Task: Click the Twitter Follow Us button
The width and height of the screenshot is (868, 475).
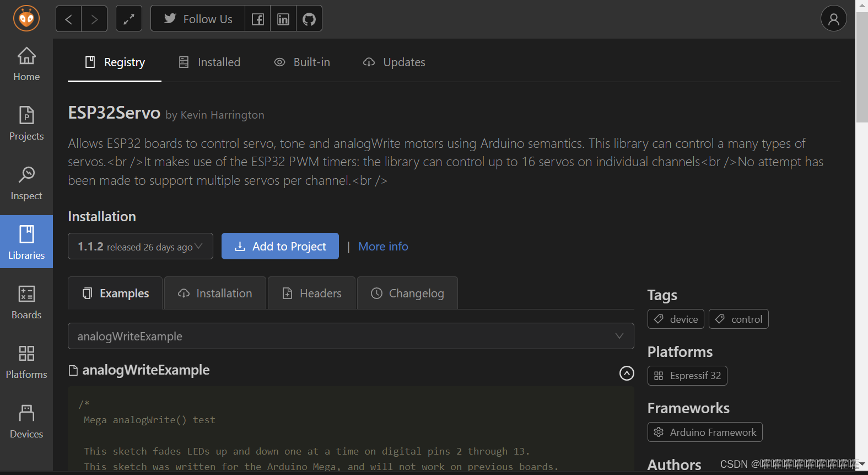Action: 198,19
